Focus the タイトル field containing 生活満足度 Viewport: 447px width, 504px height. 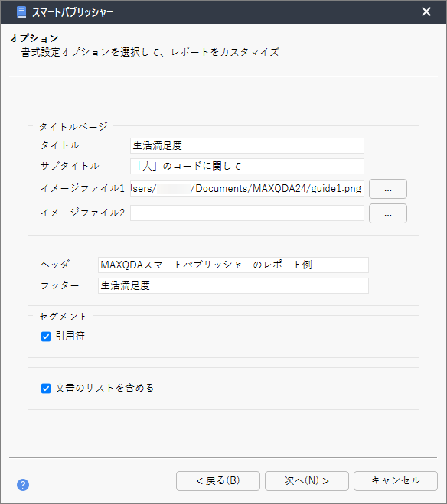[x=247, y=146]
